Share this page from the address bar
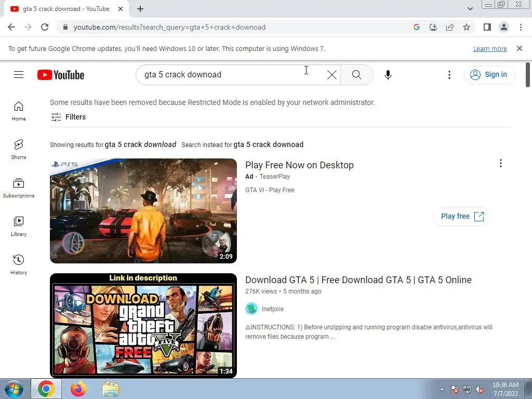The image size is (532, 399). coord(450,27)
